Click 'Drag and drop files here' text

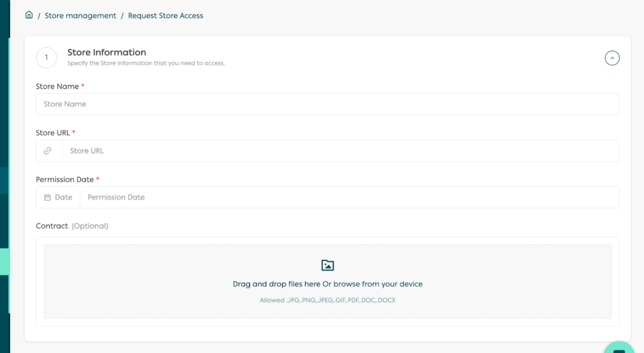pyautogui.click(x=277, y=284)
